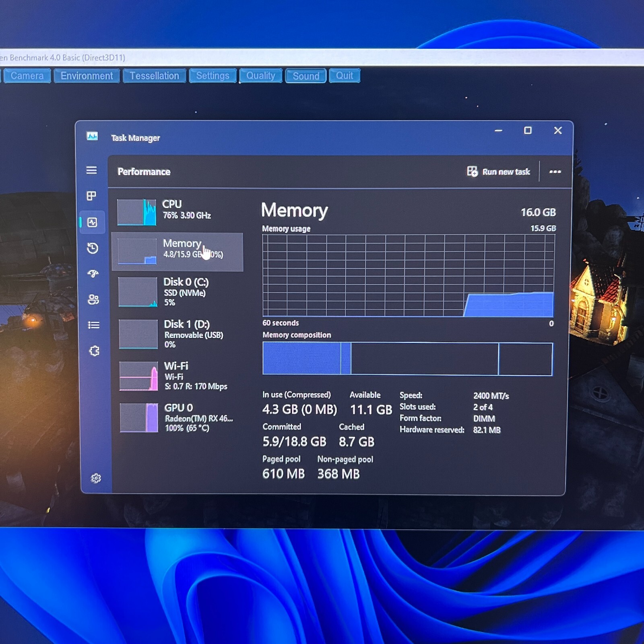Open Tessellation menu in benchmark window
This screenshot has height=644, width=644.
coord(154,76)
